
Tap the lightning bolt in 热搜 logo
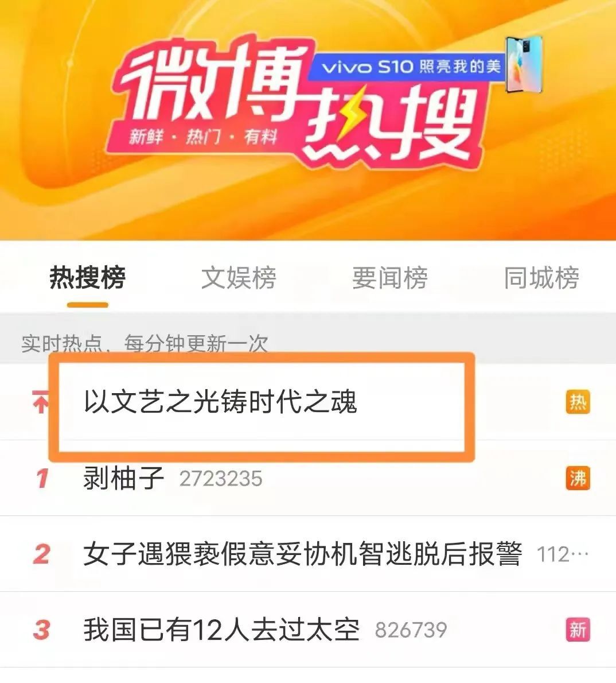(x=349, y=118)
